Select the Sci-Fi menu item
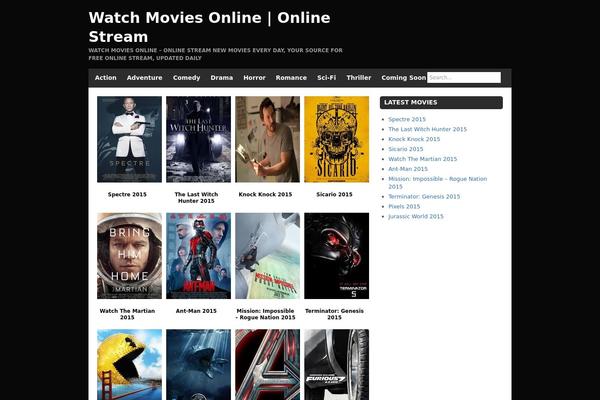 tap(326, 78)
